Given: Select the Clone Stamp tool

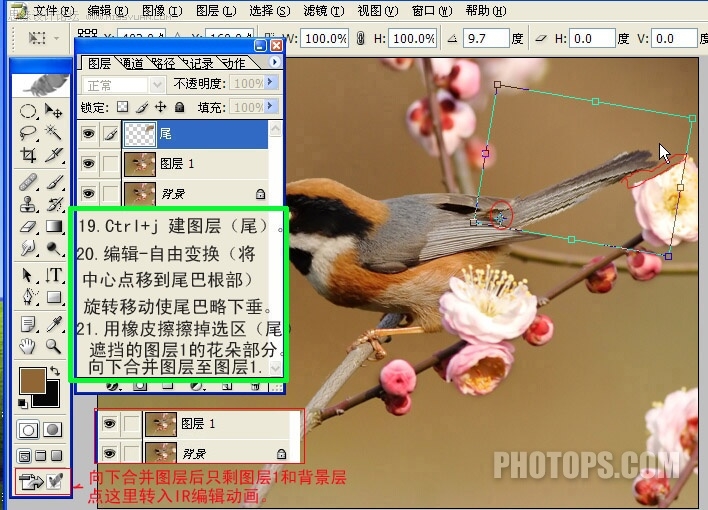Looking at the screenshot, I should [28, 204].
